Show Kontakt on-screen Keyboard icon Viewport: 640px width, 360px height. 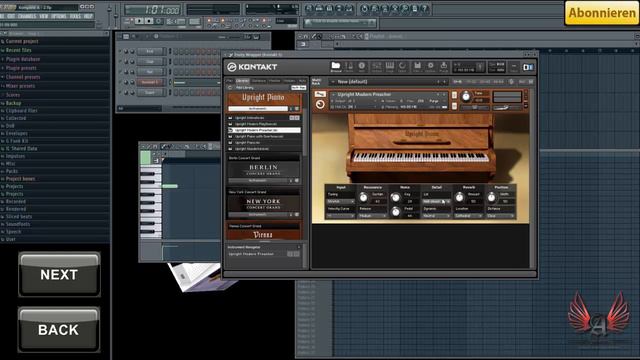click(x=389, y=67)
